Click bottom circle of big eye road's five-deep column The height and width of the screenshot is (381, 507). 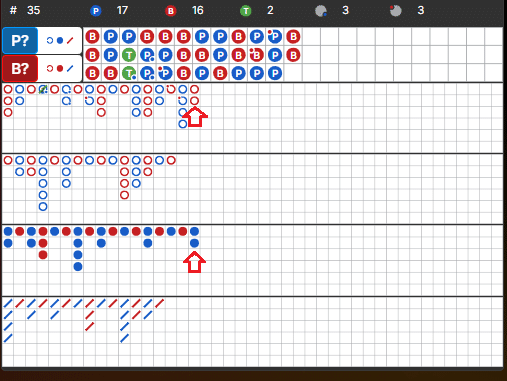[x=43, y=207]
